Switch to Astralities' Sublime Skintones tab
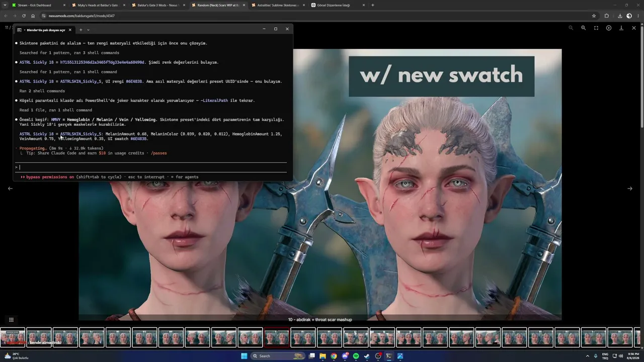This screenshot has height=362, width=644. point(278,5)
